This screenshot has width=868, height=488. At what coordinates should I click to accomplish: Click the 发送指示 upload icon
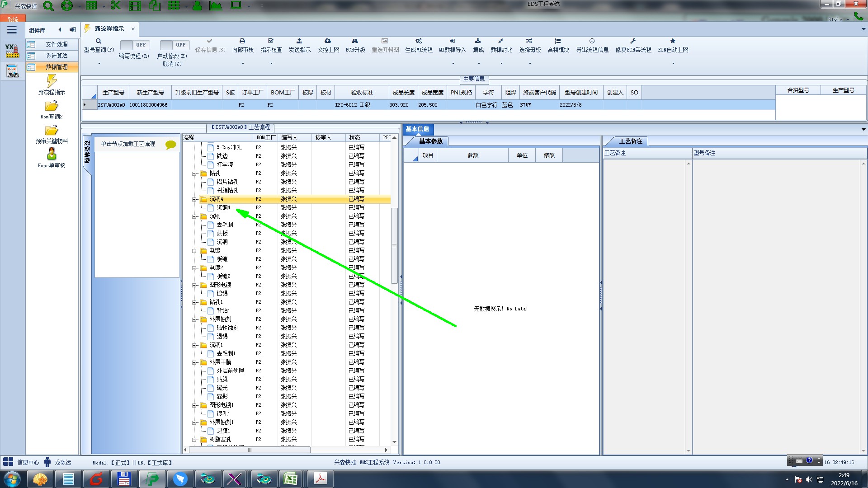point(299,41)
